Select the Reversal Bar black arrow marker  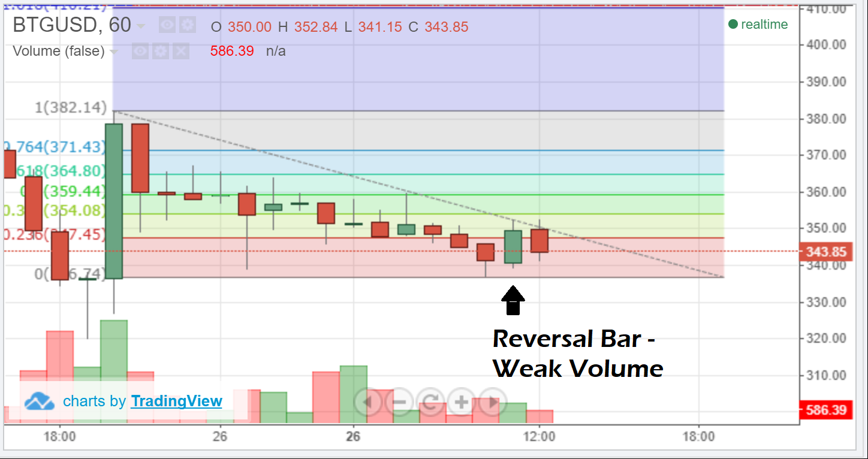click(x=513, y=300)
